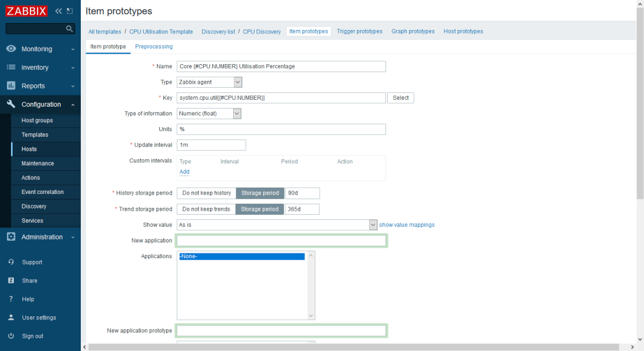This screenshot has width=644, height=351.
Task: Click the User settings person icon
Action: (11, 318)
